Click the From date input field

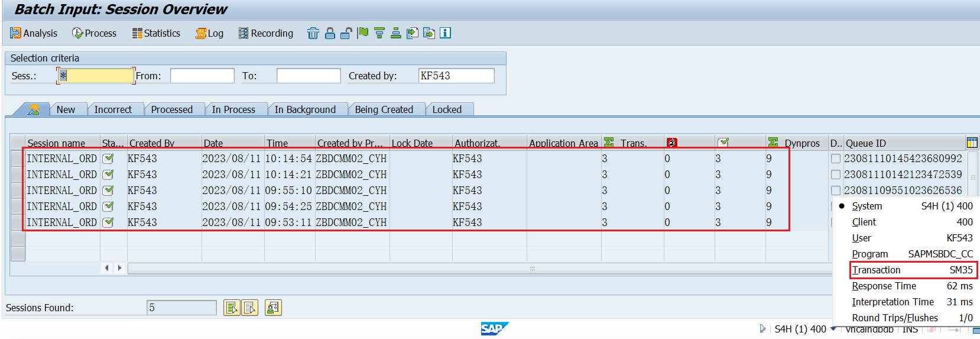(x=202, y=76)
